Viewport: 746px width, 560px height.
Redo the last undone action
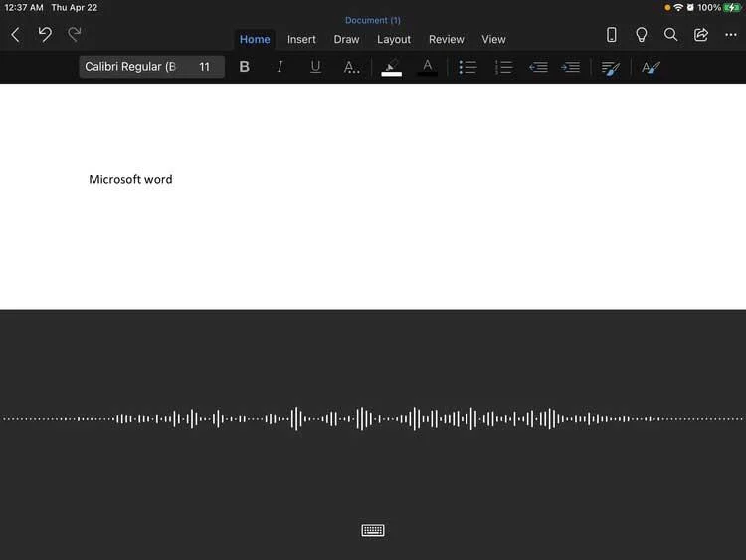click(x=75, y=34)
